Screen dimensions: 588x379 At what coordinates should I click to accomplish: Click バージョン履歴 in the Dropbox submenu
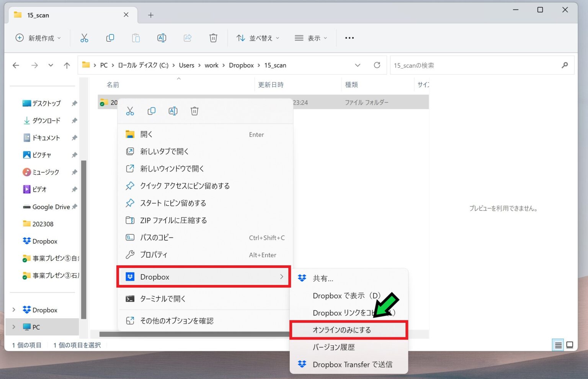333,347
